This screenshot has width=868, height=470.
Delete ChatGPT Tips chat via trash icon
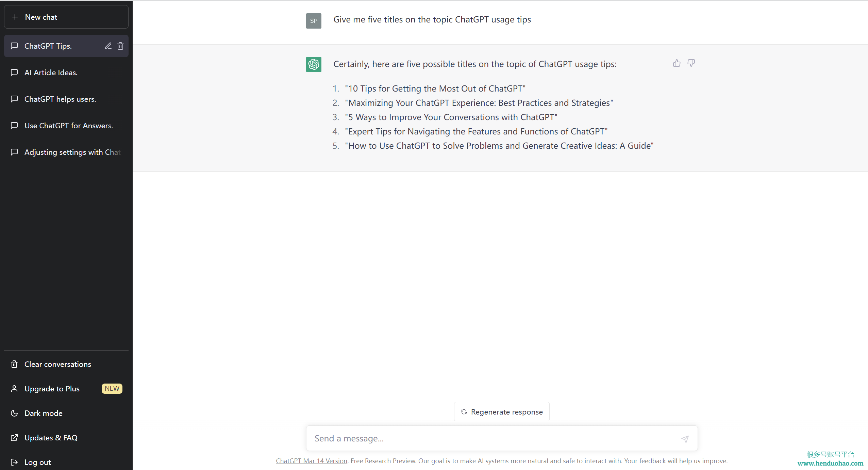click(120, 46)
